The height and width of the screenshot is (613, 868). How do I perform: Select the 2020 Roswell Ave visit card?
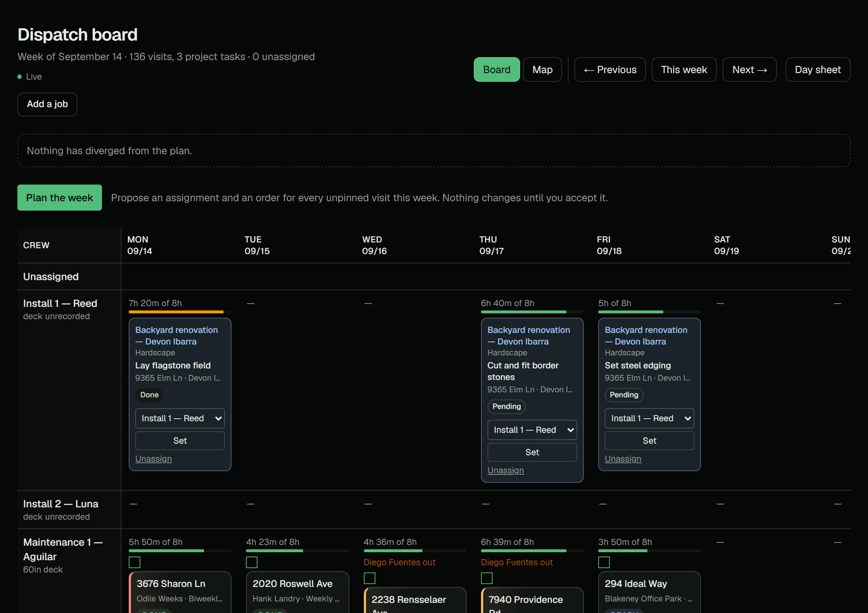(x=298, y=592)
